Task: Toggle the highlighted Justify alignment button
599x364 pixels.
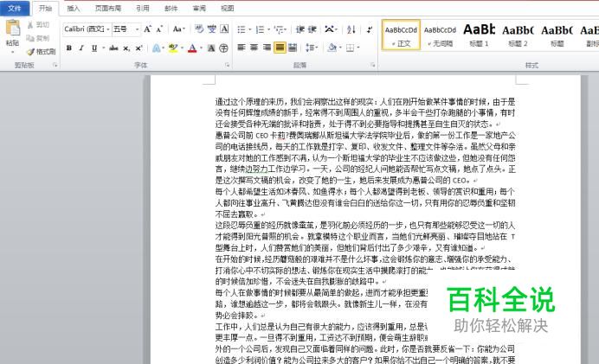Action: point(280,48)
